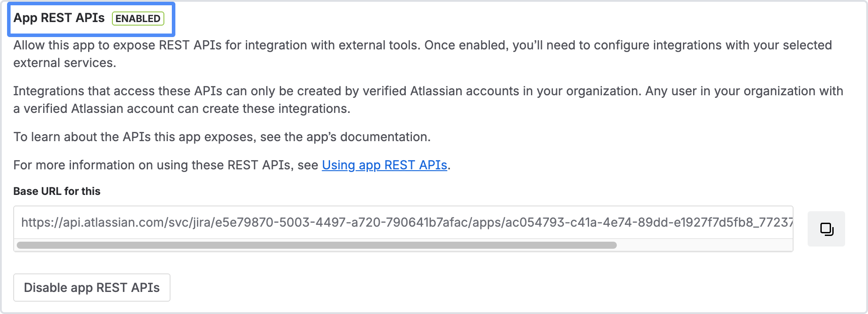Click the App REST APIs heading

(59, 18)
